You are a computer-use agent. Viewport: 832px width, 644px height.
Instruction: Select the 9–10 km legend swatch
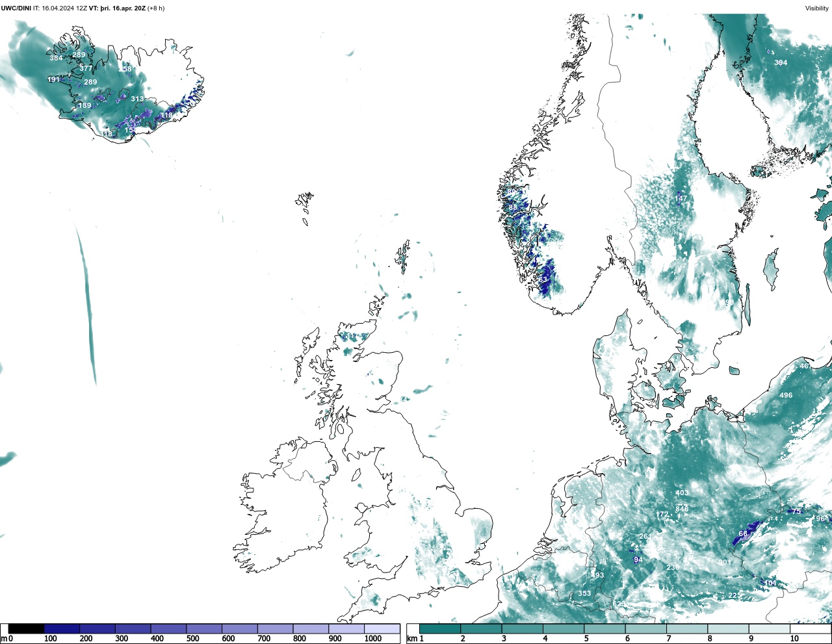(769, 628)
